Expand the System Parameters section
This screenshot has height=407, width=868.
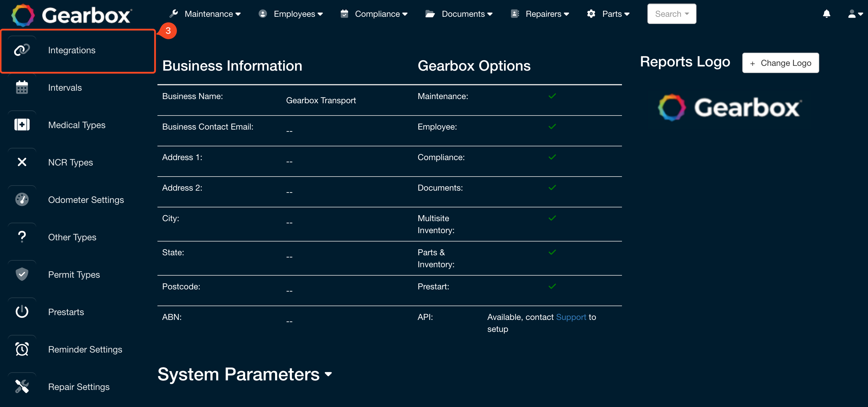(x=245, y=374)
